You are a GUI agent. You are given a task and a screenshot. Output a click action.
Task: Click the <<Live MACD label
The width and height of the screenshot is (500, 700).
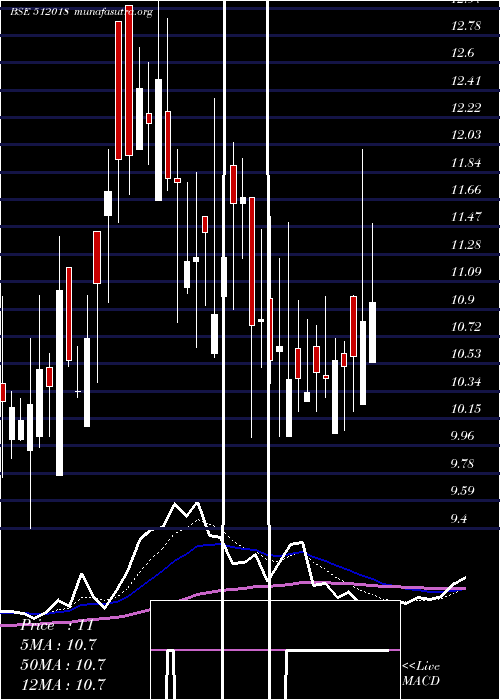[x=421, y=674]
